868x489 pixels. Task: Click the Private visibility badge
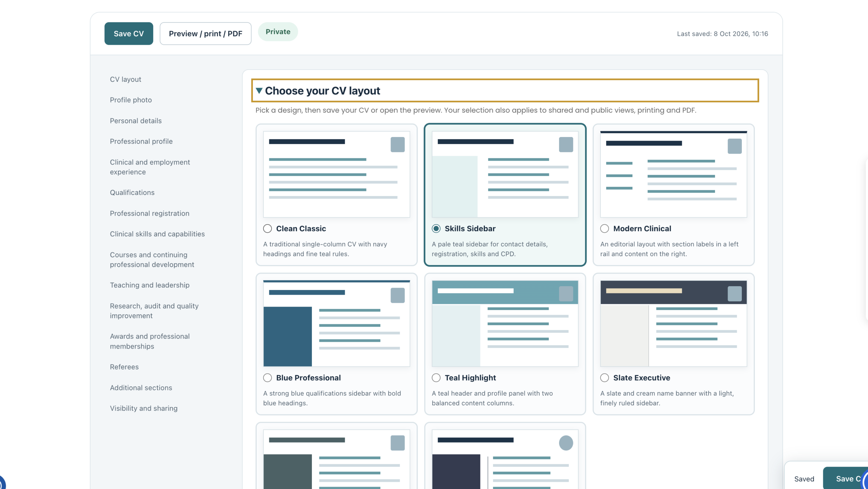click(278, 32)
